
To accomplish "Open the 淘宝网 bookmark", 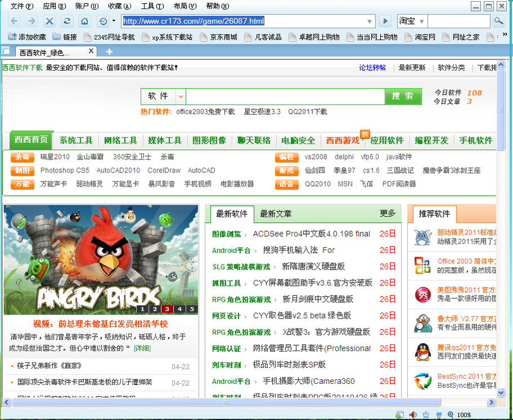I will [x=420, y=37].
